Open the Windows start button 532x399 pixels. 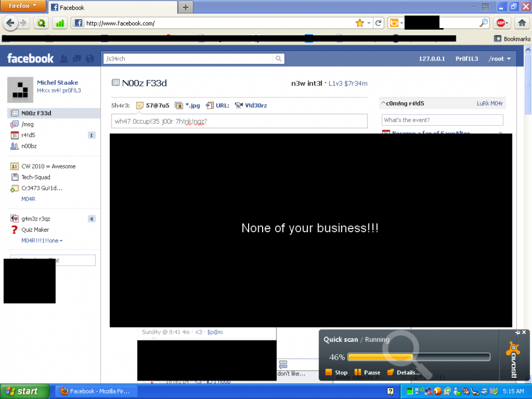tap(25, 391)
